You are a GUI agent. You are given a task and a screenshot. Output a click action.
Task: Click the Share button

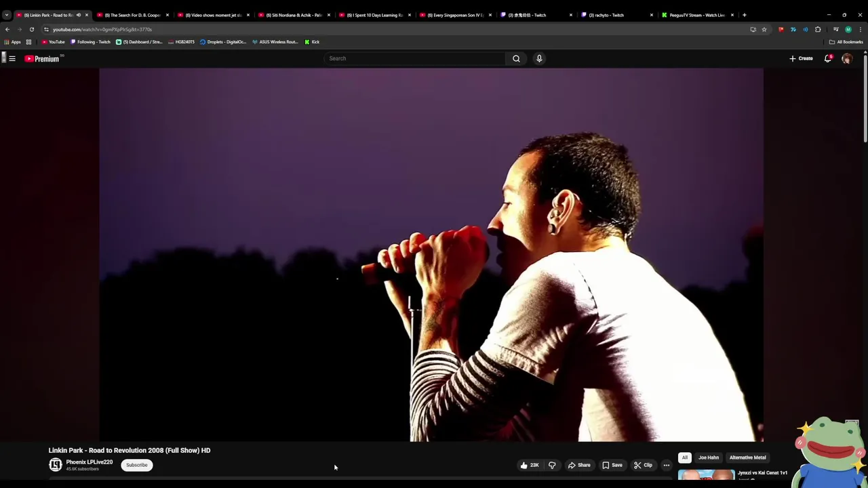click(x=579, y=465)
